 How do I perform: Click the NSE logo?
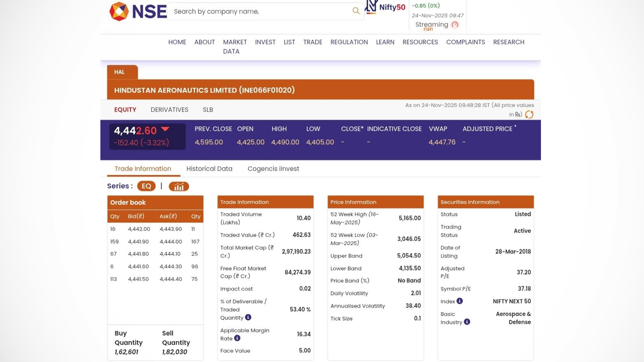click(x=138, y=11)
